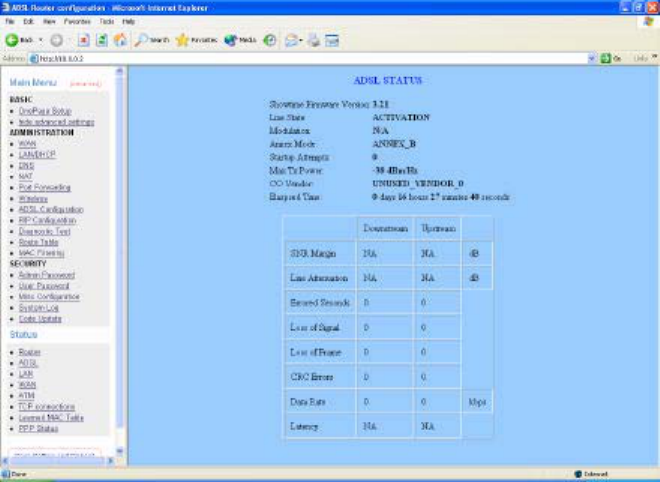Open ADSL Configuration link

click(x=51, y=209)
